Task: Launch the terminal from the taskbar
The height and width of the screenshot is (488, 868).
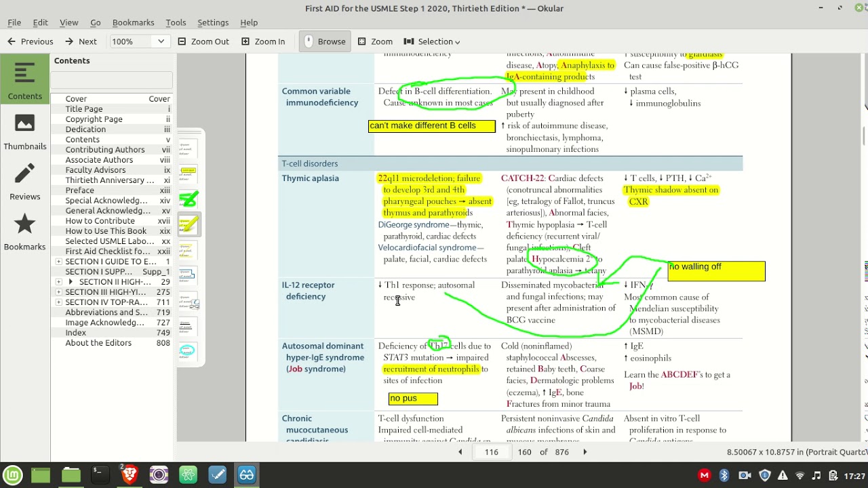Action: coord(100,475)
